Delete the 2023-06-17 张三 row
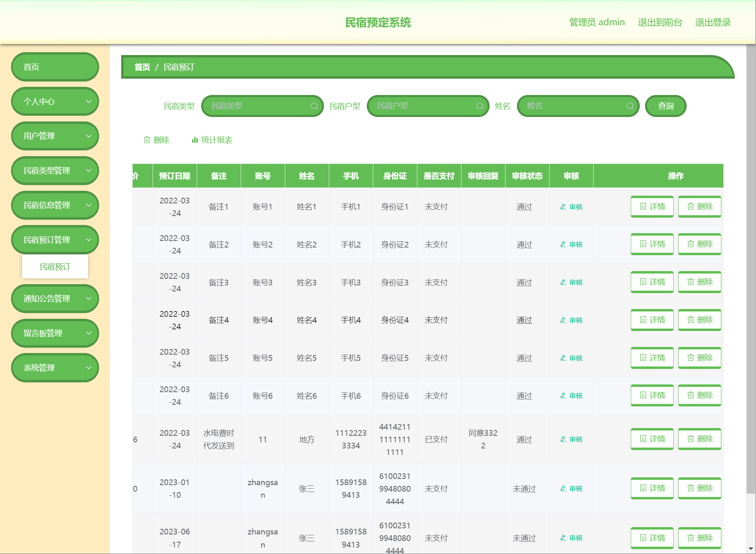This screenshot has width=756, height=554. (x=699, y=538)
